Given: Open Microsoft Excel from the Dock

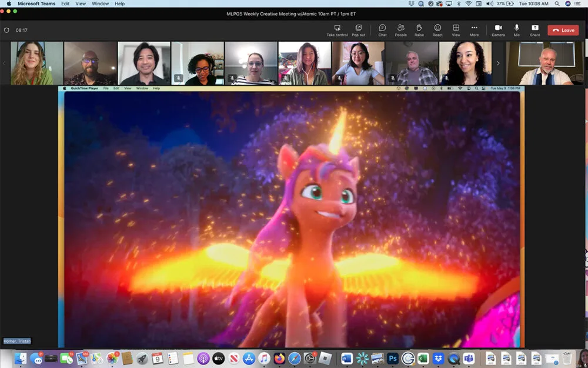Looking at the screenshot, I should click(x=423, y=359).
